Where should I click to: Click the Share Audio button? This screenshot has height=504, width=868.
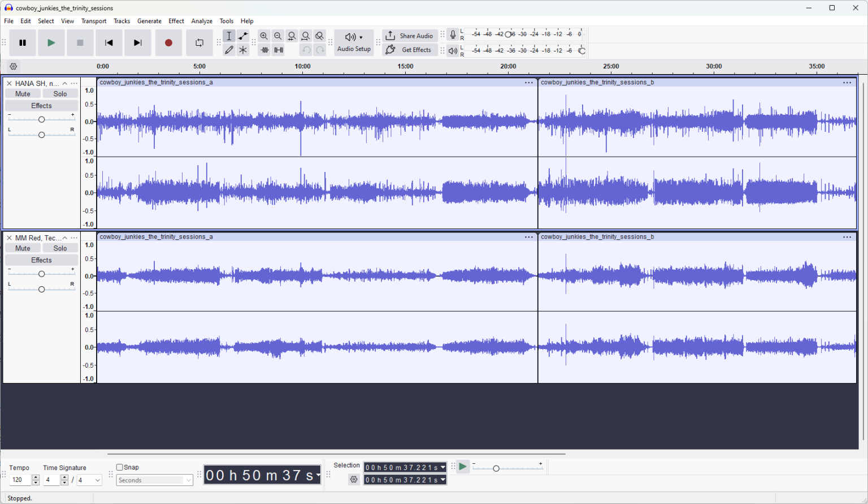[410, 36]
